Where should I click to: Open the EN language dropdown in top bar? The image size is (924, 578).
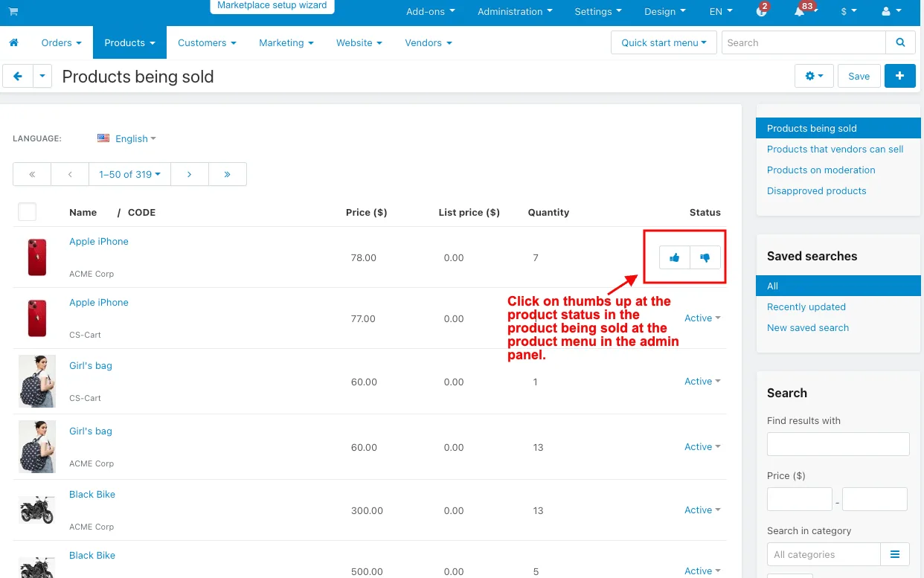[x=720, y=12]
